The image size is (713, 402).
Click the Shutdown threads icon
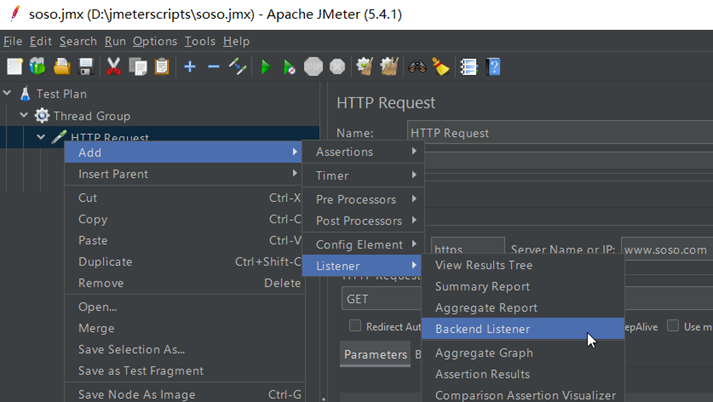[x=337, y=67]
